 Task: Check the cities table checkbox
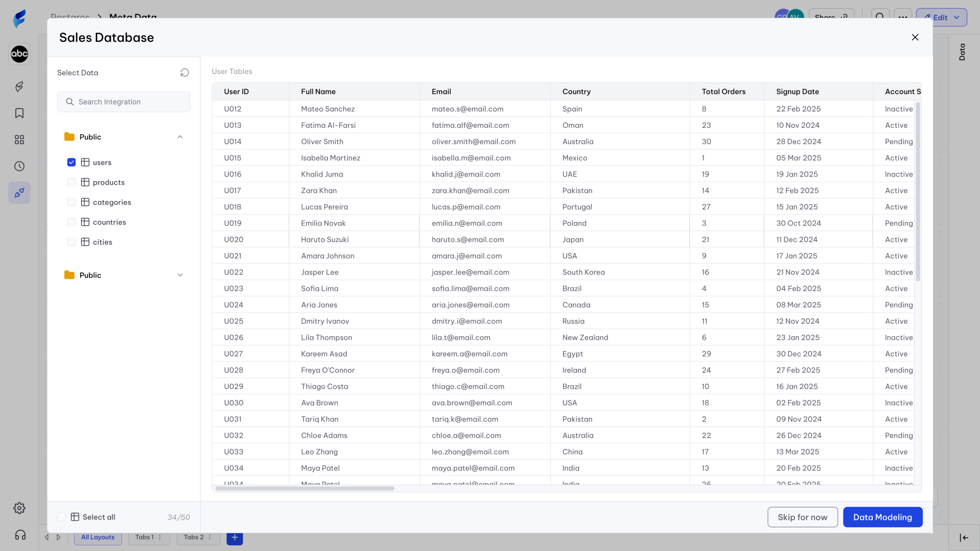point(71,242)
